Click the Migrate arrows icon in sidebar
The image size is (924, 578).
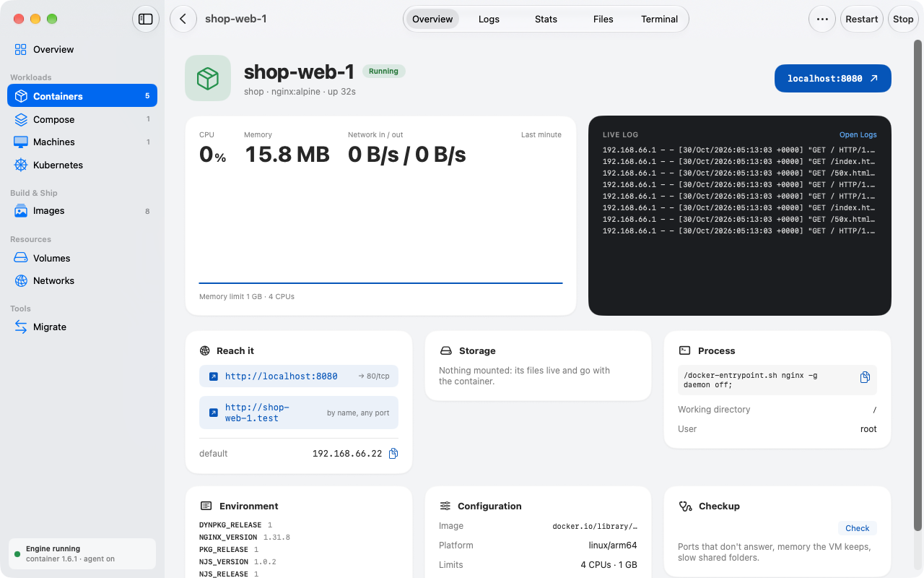pyautogui.click(x=21, y=327)
